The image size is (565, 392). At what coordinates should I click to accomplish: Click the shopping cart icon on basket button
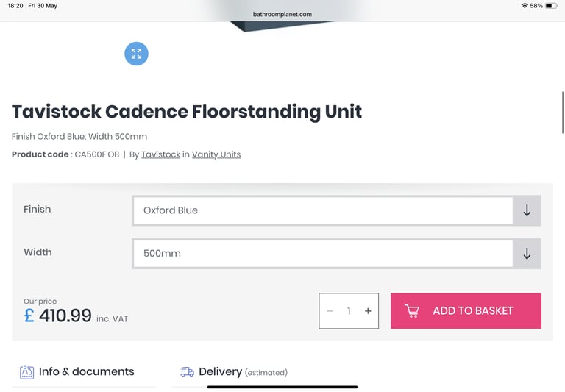click(x=412, y=311)
